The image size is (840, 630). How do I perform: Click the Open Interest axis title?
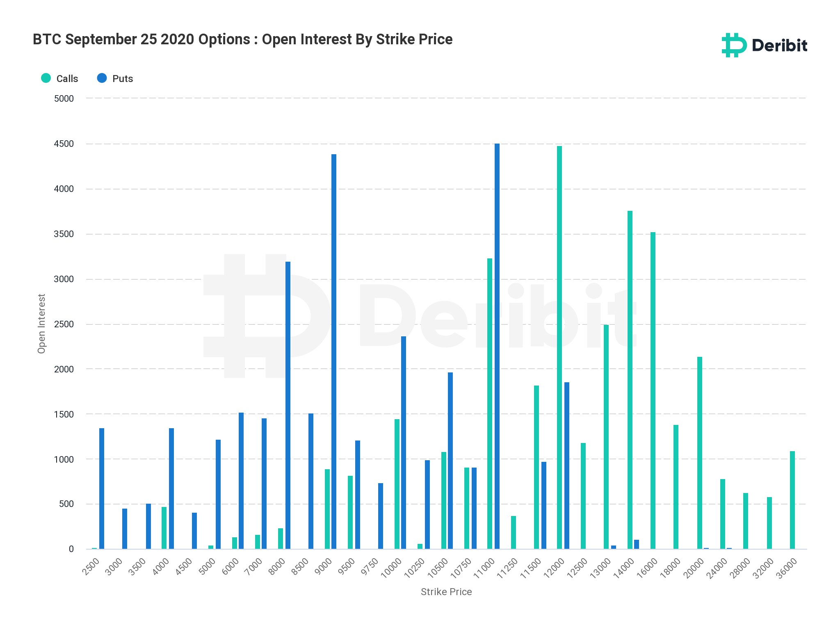(x=41, y=324)
